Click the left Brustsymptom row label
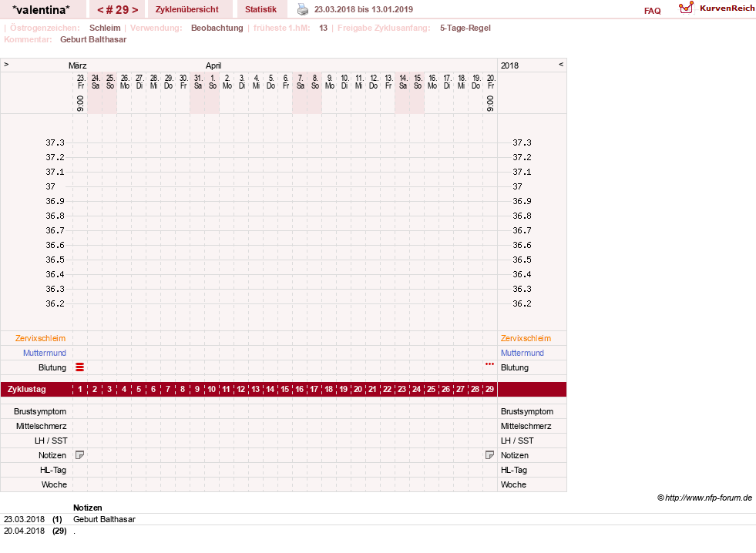 click(40, 411)
